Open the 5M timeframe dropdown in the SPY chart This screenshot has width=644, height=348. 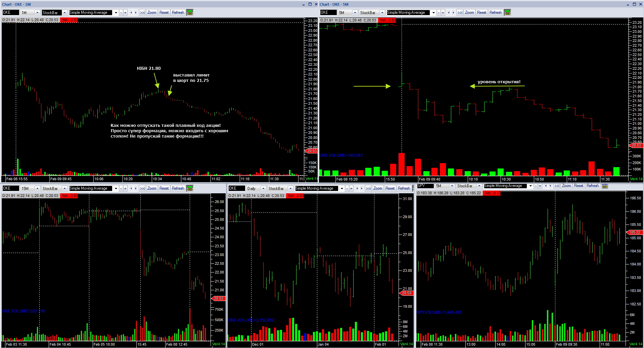(x=452, y=186)
